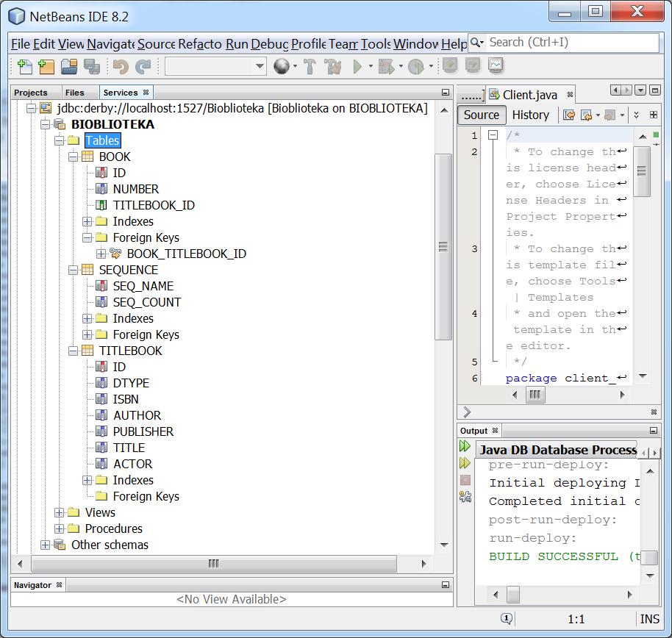Viewport: 672px width, 638px height.
Task: Open the Edit menu
Action: point(45,43)
